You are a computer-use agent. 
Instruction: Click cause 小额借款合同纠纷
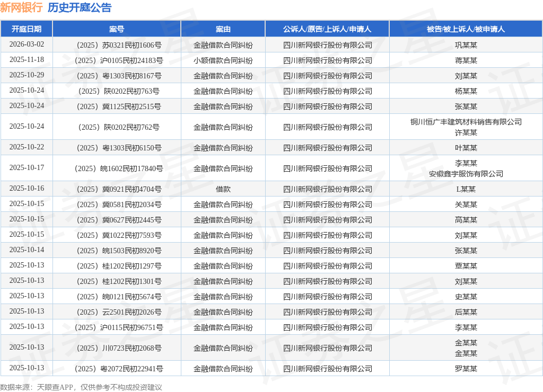(223, 60)
